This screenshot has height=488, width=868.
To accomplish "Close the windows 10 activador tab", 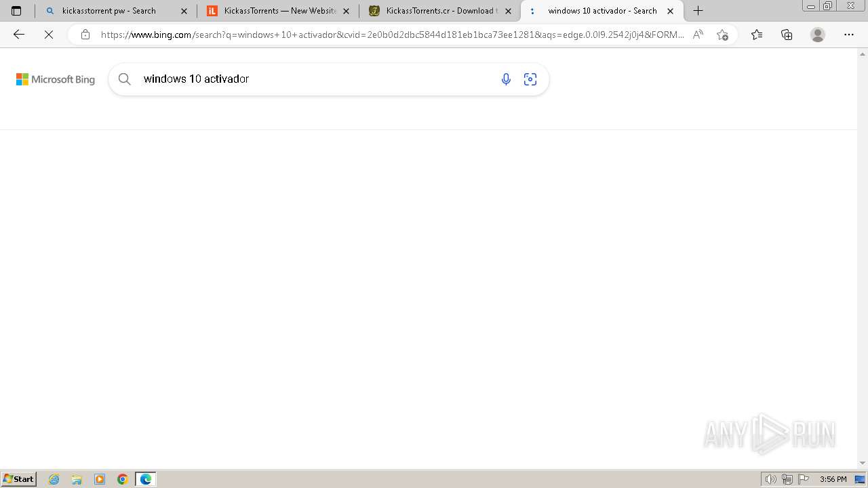I will coord(670,11).
